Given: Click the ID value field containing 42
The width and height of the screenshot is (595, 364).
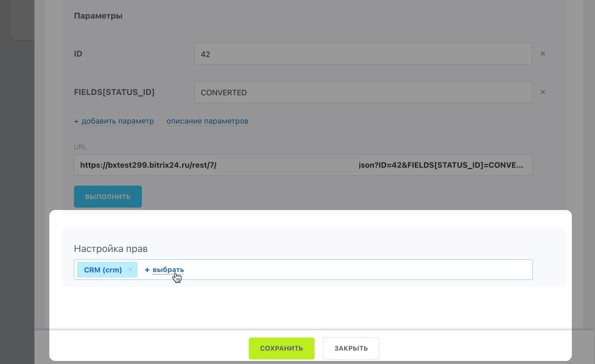Looking at the screenshot, I should (362, 54).
